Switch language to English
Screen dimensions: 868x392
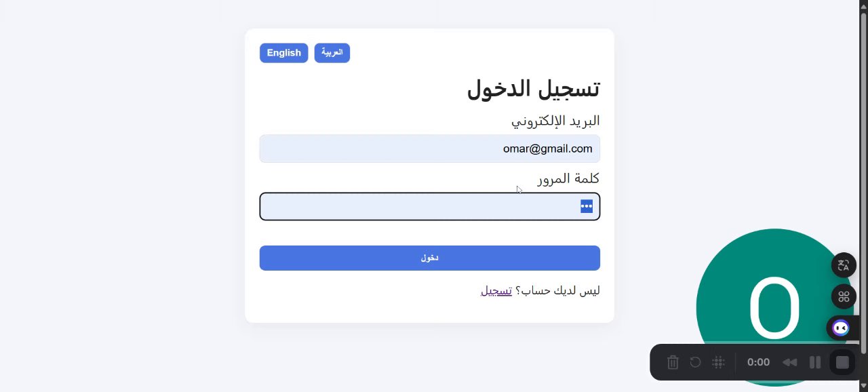click(283, 53)
